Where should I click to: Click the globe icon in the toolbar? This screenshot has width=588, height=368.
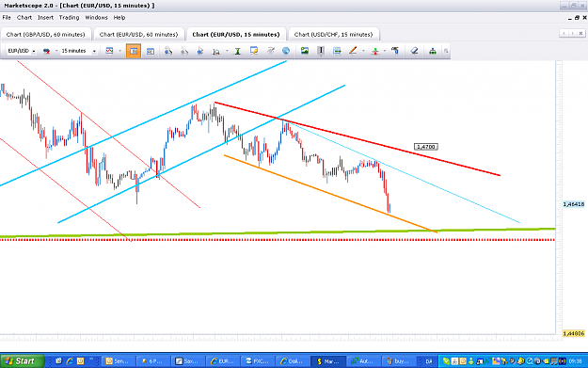(x=286, y=51)
